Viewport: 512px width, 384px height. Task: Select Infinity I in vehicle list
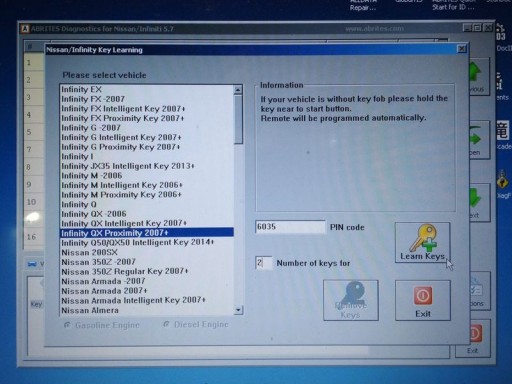pos(147,156)
